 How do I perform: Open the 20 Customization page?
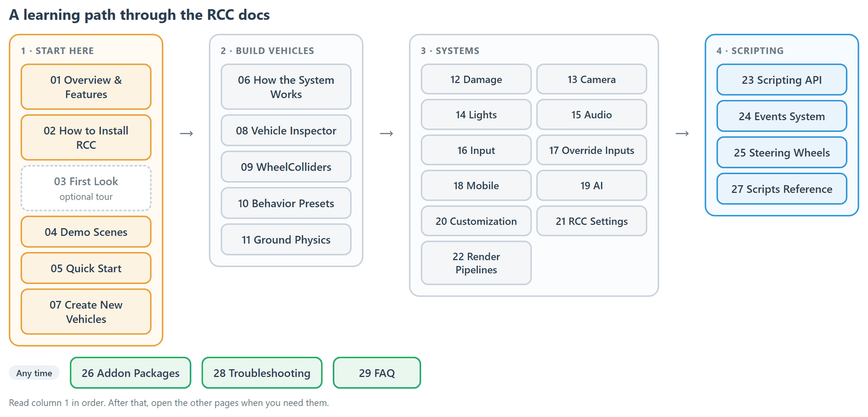476,221
